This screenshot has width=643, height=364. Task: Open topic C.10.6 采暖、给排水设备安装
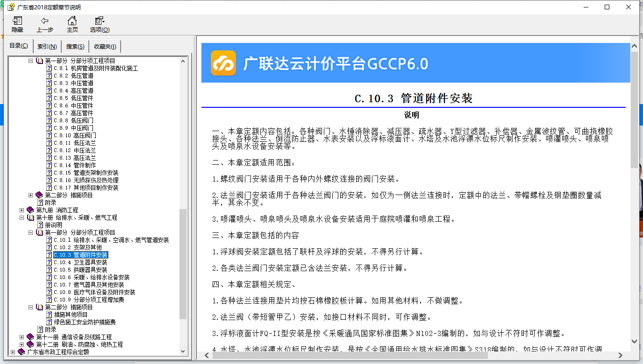[92, 277]
